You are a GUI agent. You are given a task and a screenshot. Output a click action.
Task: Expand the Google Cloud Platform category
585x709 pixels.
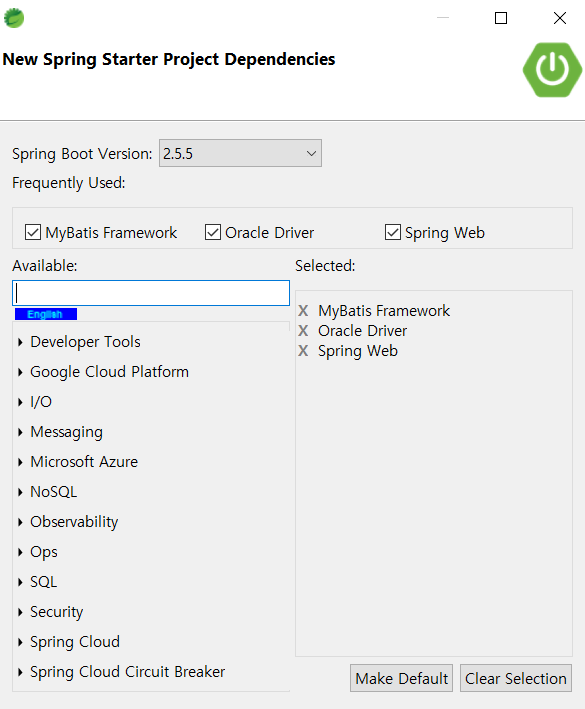click(x=20, y=372)
